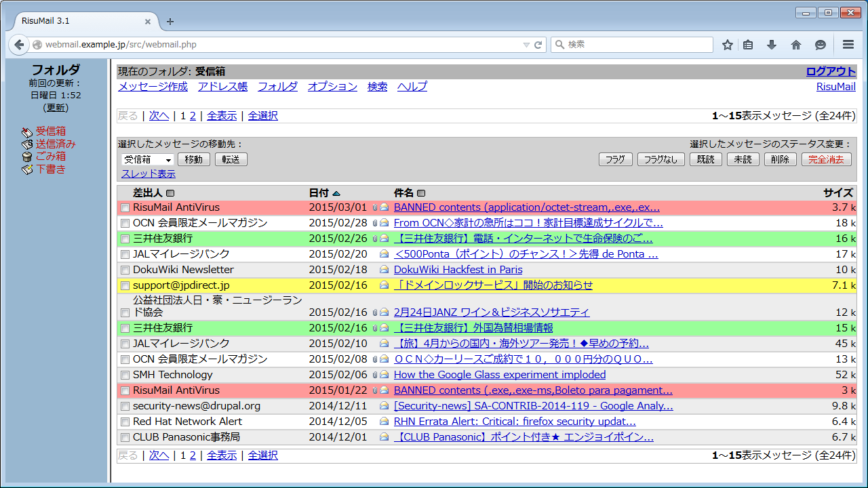Open the 受信箱 move-destination dropdown
The height and width of the screenshot is (488, 868).
(x=148, y=160)
